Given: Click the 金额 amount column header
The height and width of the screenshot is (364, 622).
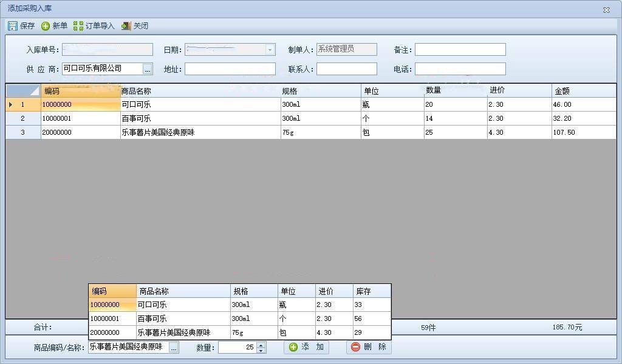Looking at the screenshot, I should 583,91.
